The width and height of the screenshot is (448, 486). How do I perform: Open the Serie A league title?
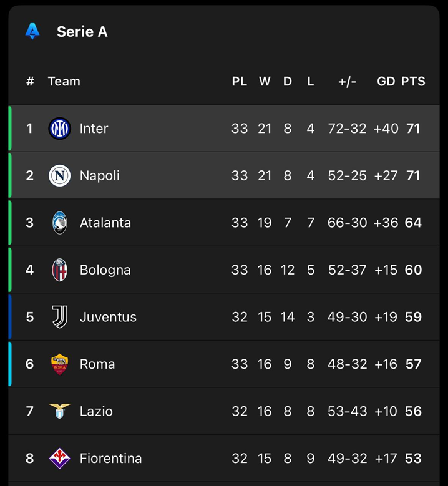click(x=82, y=32)
